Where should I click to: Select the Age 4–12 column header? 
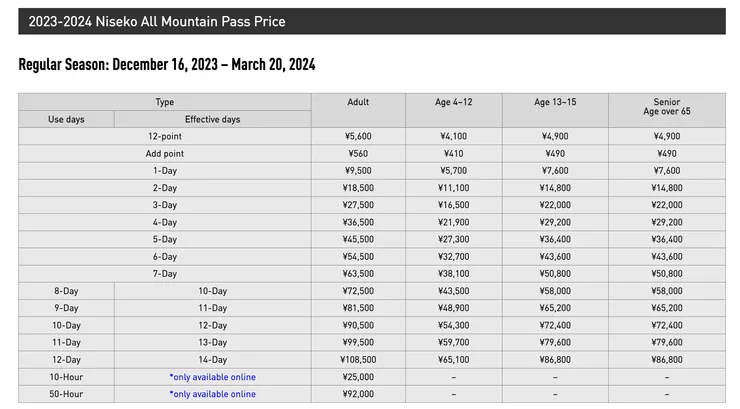click(453, 102)
